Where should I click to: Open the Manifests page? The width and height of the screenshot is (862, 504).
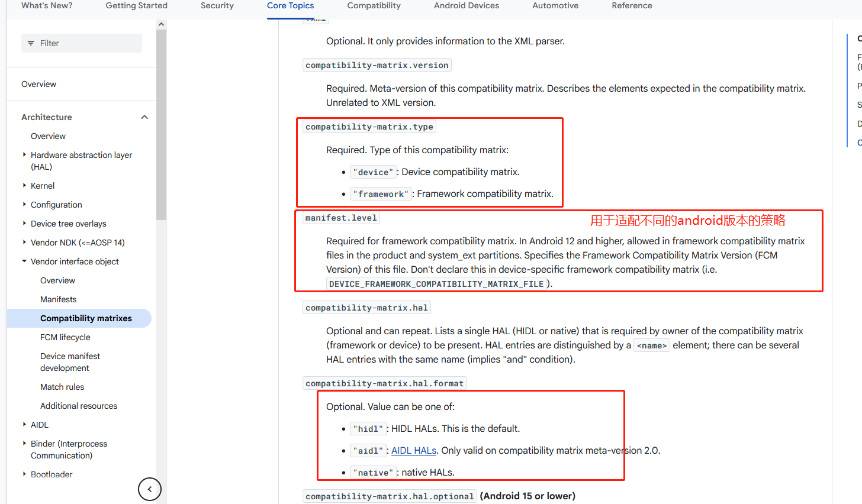58,299
